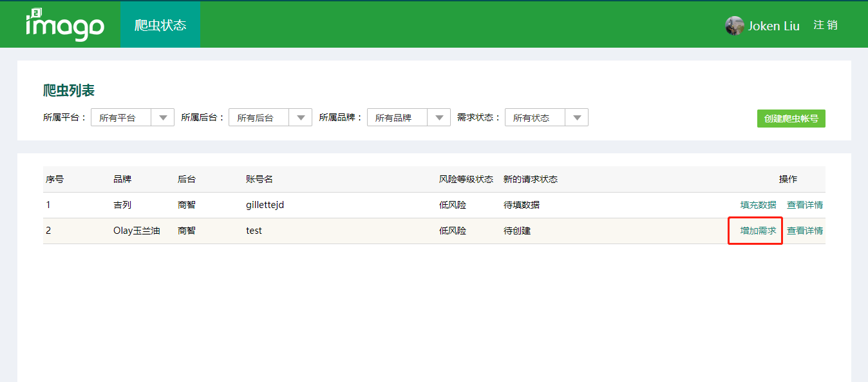Viewport: 868px width, 382px height.
Task: Click the test account name
Action: point(254,231)
